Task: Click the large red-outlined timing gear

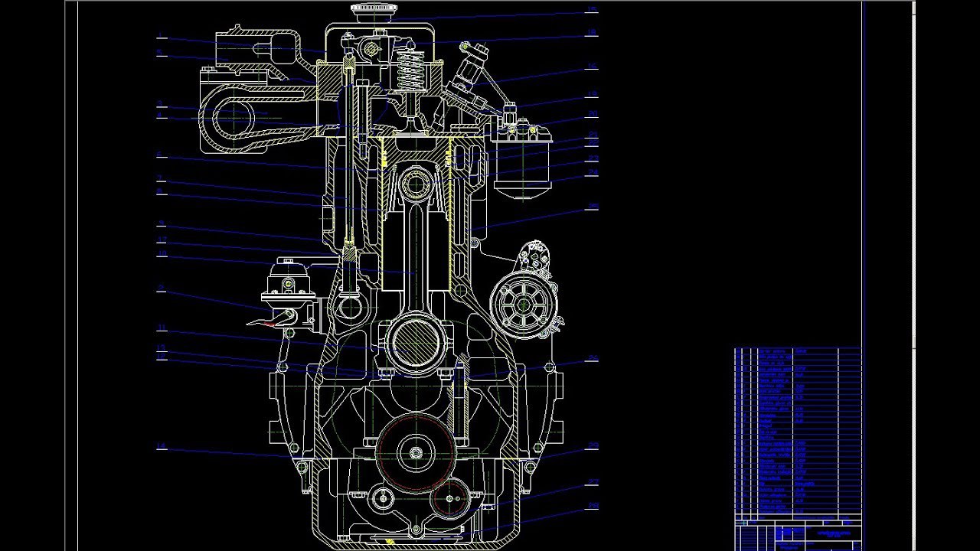Action: [x=416, y=452]
